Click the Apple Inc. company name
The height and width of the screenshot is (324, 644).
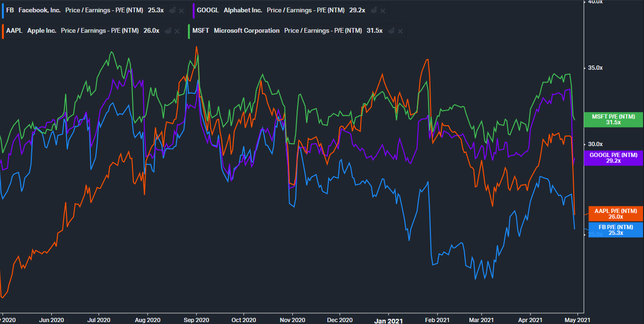42,31
